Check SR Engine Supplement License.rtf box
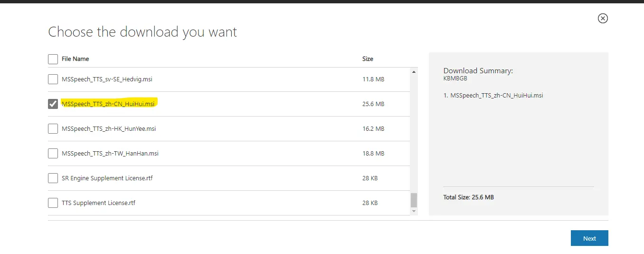Screen dimensions: 644x254 click(x=53, y=178)
